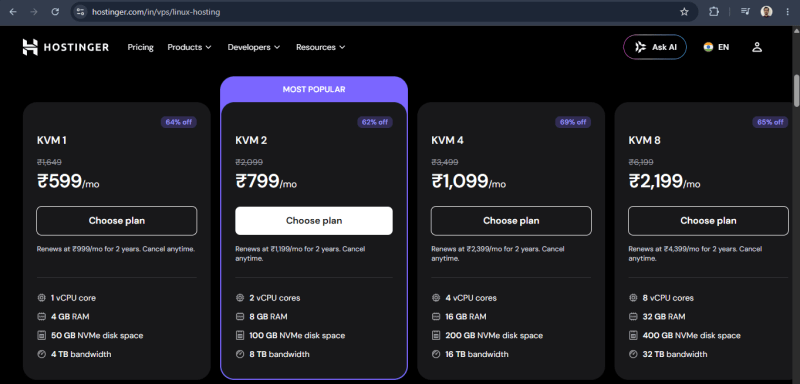Click the KVM 8 plan title
Screen dimensions: 800x384
point(644,140)
